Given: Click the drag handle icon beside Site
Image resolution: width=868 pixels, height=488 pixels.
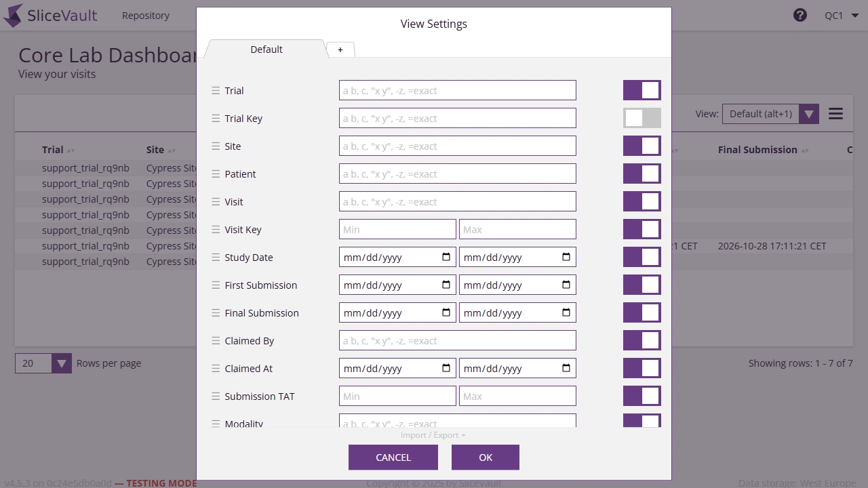Looking at the screenshot, I should coord(216,146).
